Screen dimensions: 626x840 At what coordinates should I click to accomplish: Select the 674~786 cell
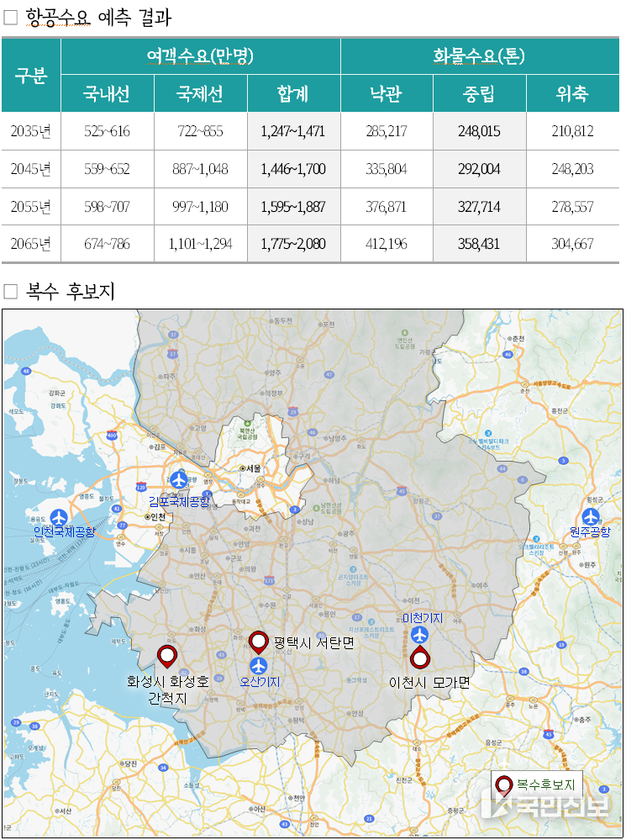108,244
